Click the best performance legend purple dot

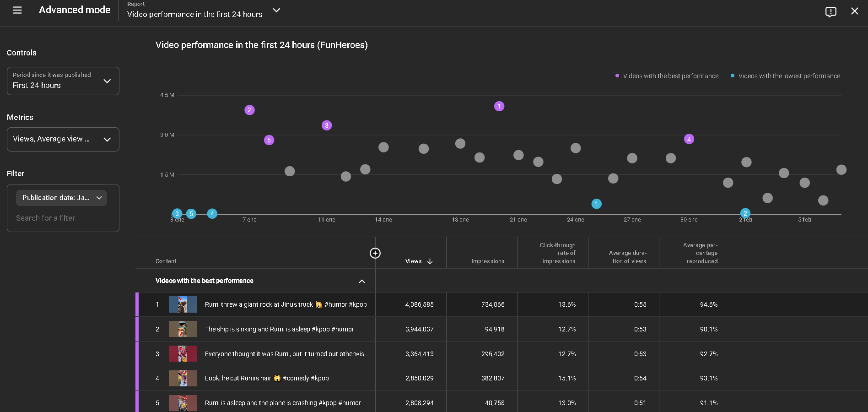click(x=617, y=76)
